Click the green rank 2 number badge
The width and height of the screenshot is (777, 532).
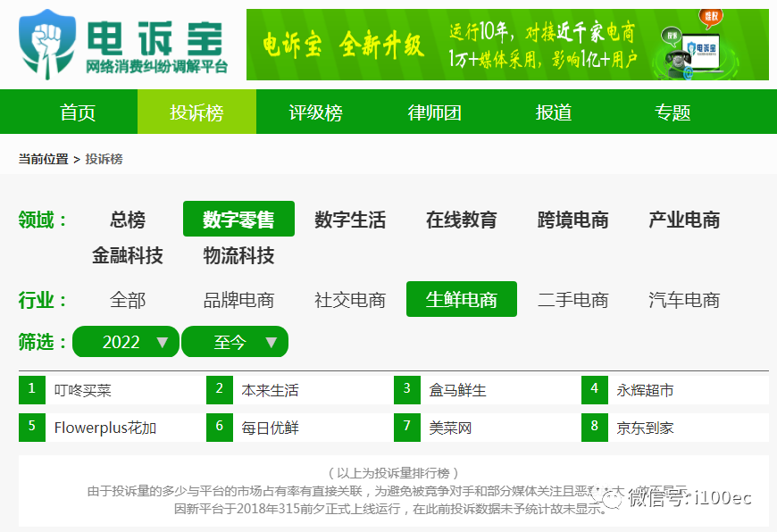click(220, 390)
